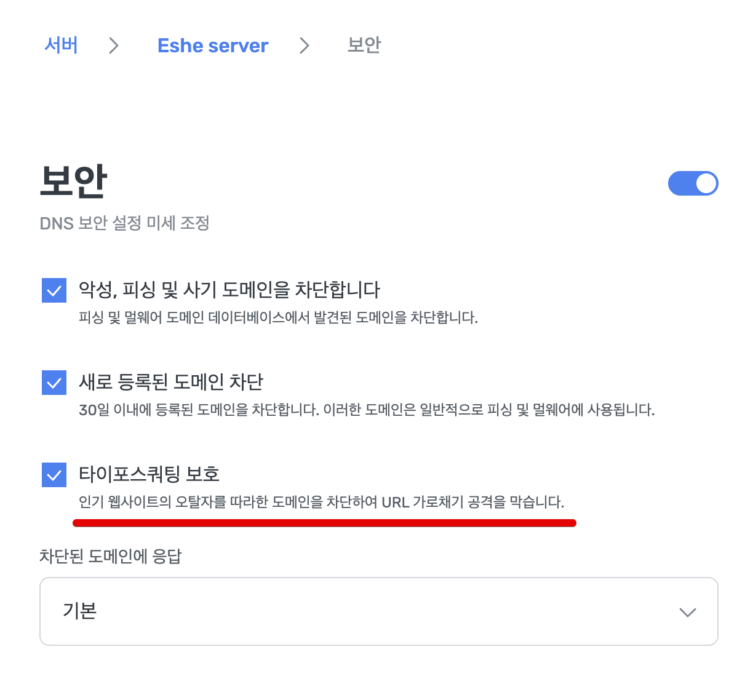Click the checkmark icon beside 타이포스쿼팅 보호
The width and height of the screenshot is (753, 700).
54,475
